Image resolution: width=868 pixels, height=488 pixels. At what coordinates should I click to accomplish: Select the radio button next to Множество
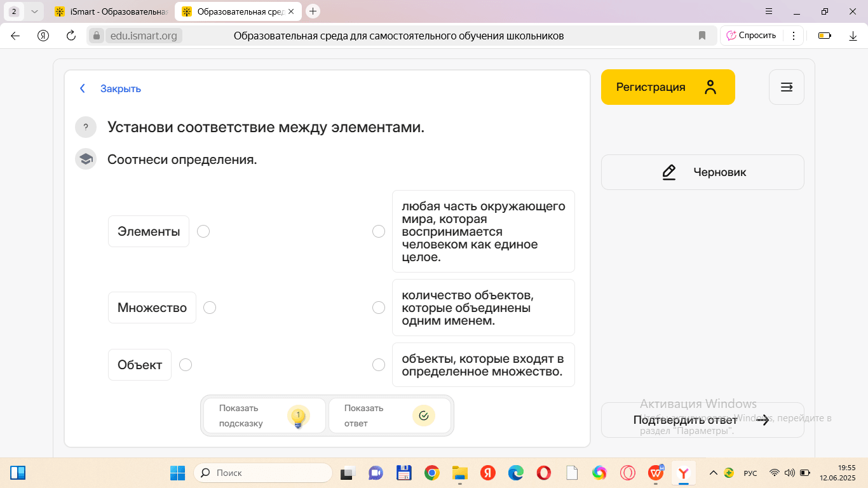tap(210, 308)
